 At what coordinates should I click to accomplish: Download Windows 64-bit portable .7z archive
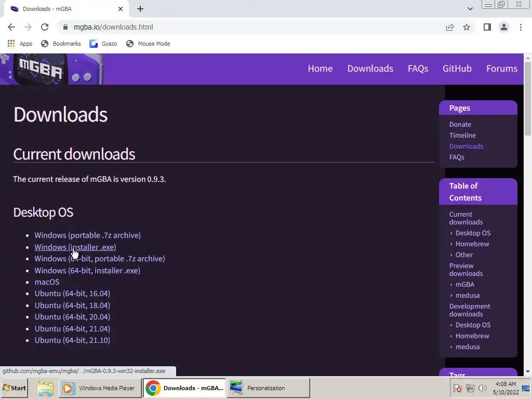[x=100, y=259]
